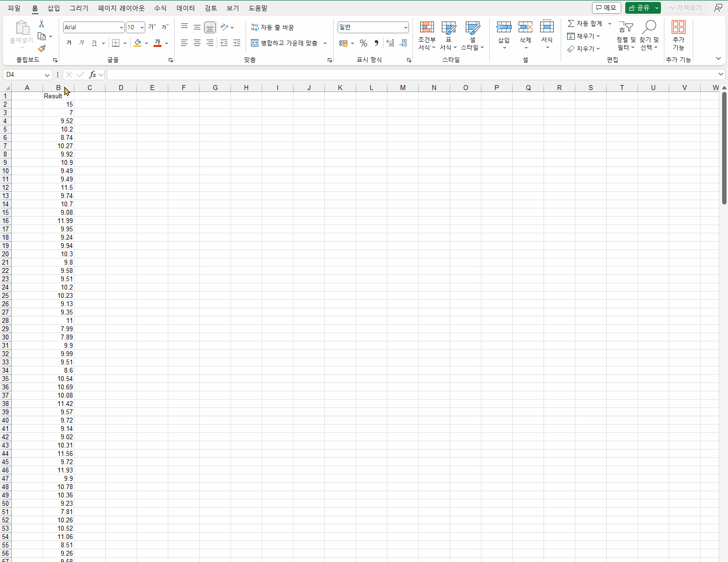The image size is (728, 562).
Task: Click 자동 합계 AutoSum
Action: point(585,23)
